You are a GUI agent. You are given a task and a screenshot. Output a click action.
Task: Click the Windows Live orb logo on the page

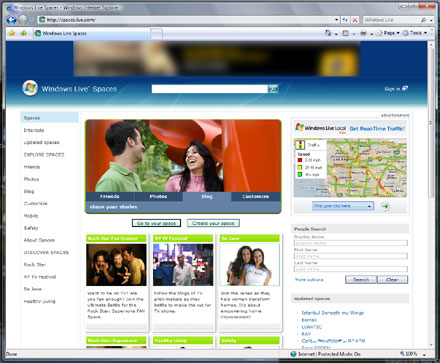(30, 88)
